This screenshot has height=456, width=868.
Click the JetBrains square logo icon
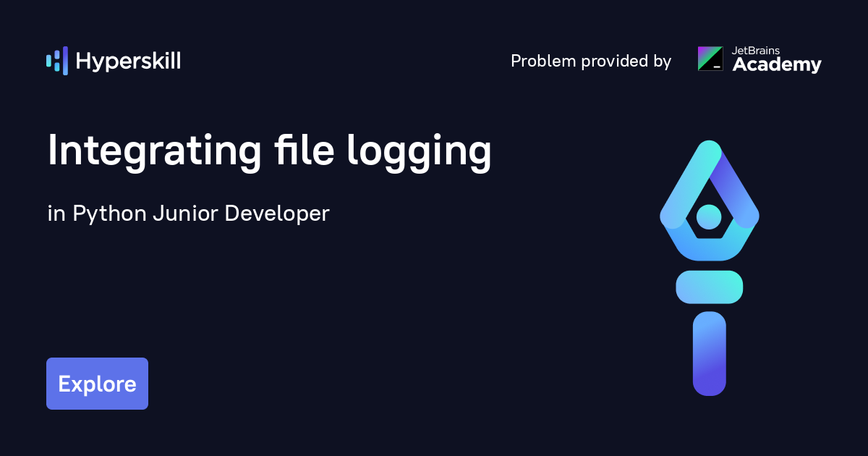710,59
